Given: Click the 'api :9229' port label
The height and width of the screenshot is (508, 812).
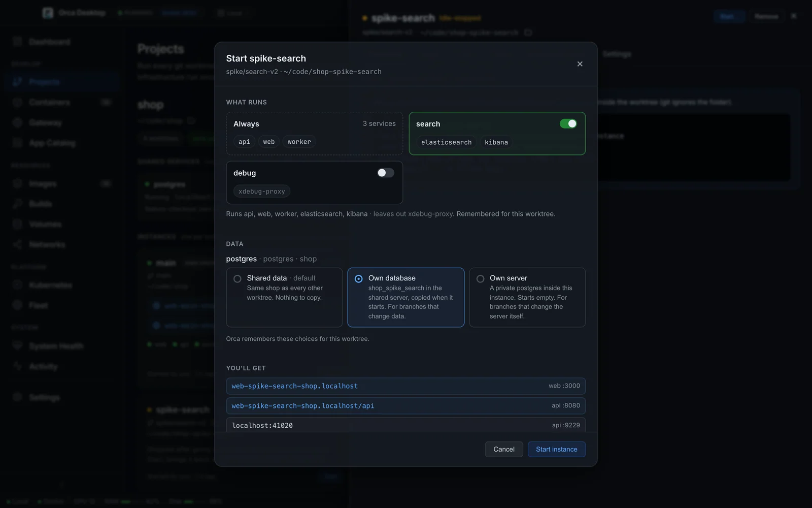Looking at the screenshot, I should (x=566, y=425).
